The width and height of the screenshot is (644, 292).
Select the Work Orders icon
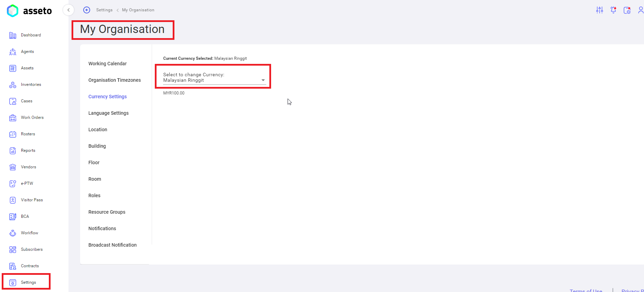click(13, 118)
